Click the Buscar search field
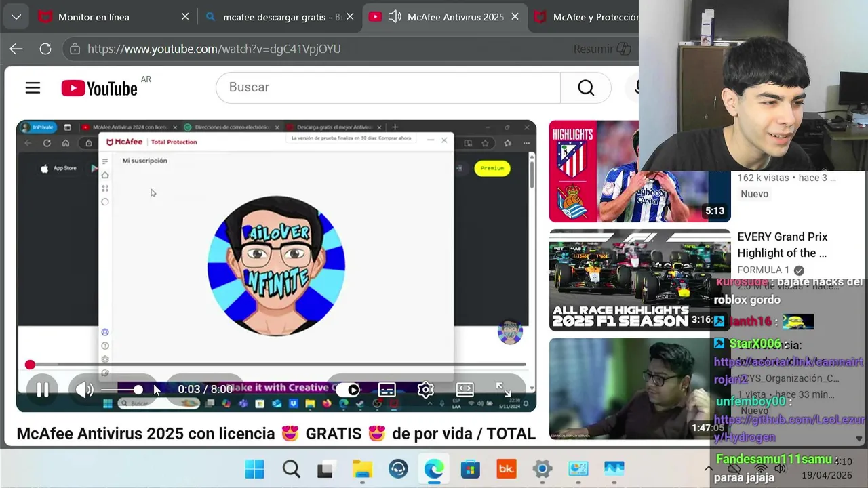Screen dimensions: 868x488 click(388, 87)
